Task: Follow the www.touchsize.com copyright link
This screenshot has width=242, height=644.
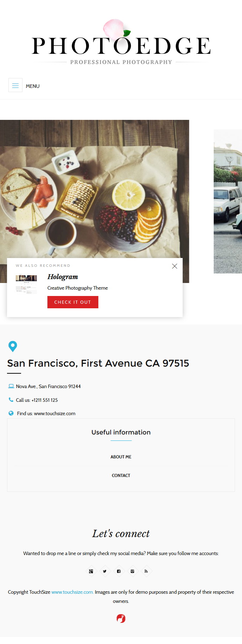Action: (72, 592)
